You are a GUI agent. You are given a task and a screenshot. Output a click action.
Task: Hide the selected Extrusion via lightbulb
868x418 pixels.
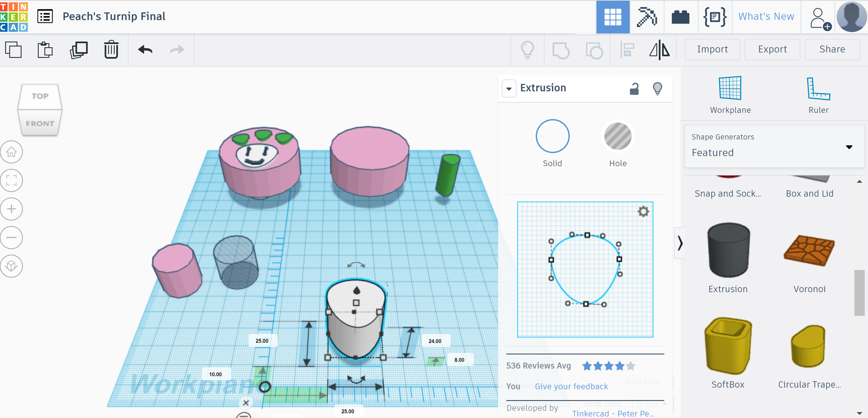click(658, 89)
